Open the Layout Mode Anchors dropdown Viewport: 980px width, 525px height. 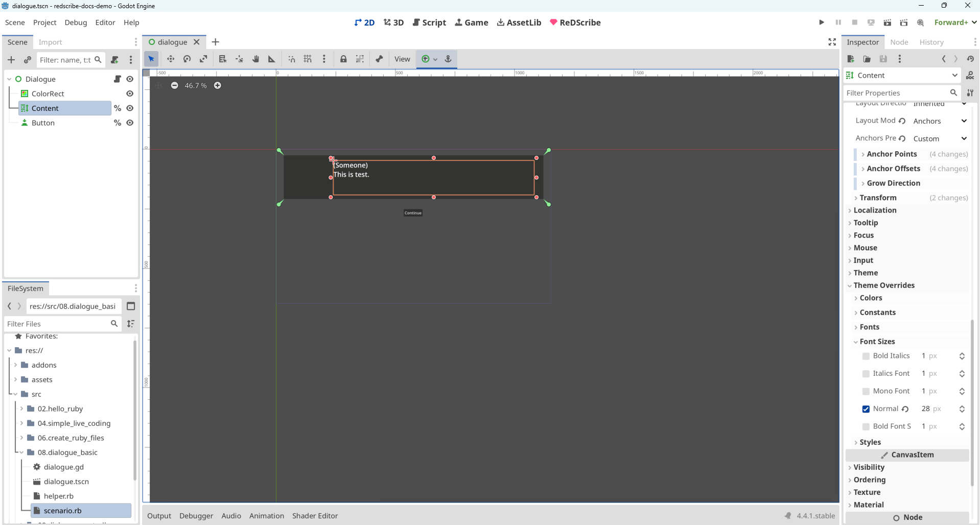(x=940, y=121)
